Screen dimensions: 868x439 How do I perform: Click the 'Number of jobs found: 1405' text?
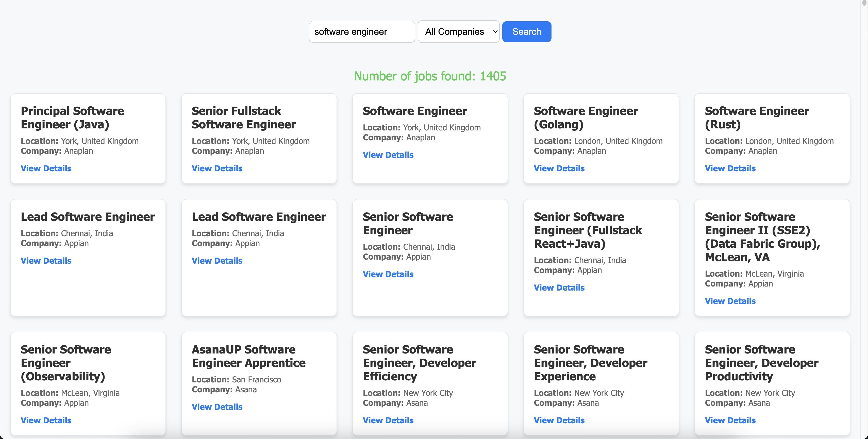click(430, 76)
